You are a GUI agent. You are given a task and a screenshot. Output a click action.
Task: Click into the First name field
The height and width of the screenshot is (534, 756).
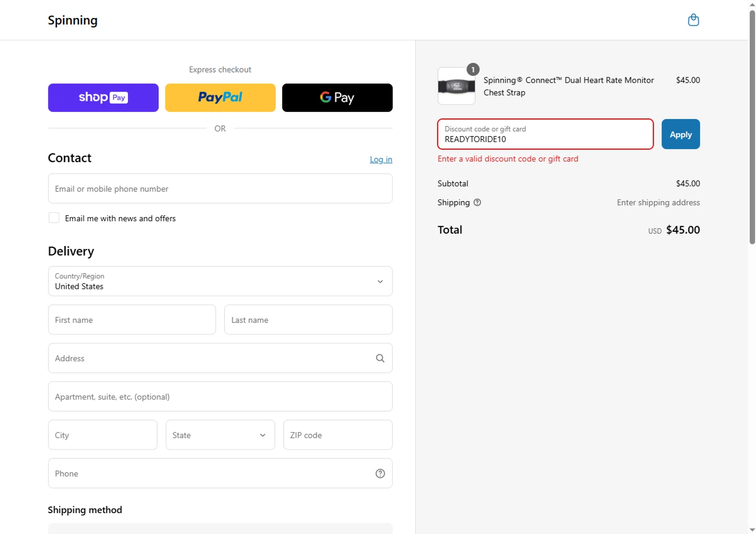pos(132,320)
